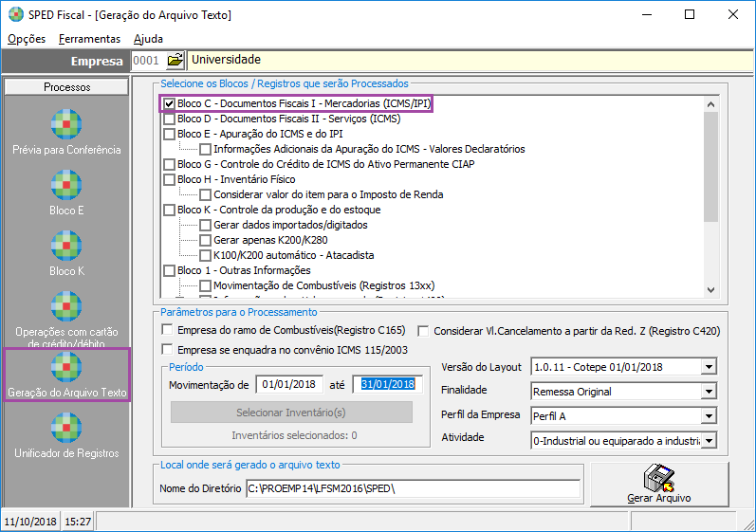This screenshot has width=756, height=532.
Task: Open the Finalidade dropdown
Action: coord(709,392)
